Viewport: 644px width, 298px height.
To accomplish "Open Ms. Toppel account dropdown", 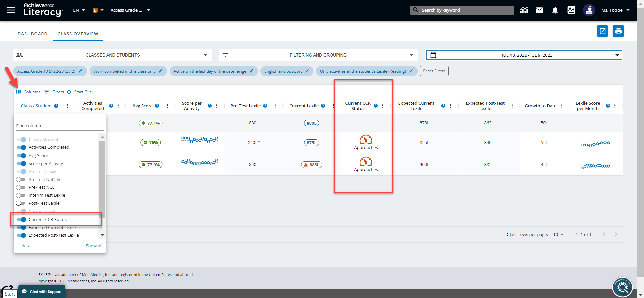I will [x=615, y=10].
